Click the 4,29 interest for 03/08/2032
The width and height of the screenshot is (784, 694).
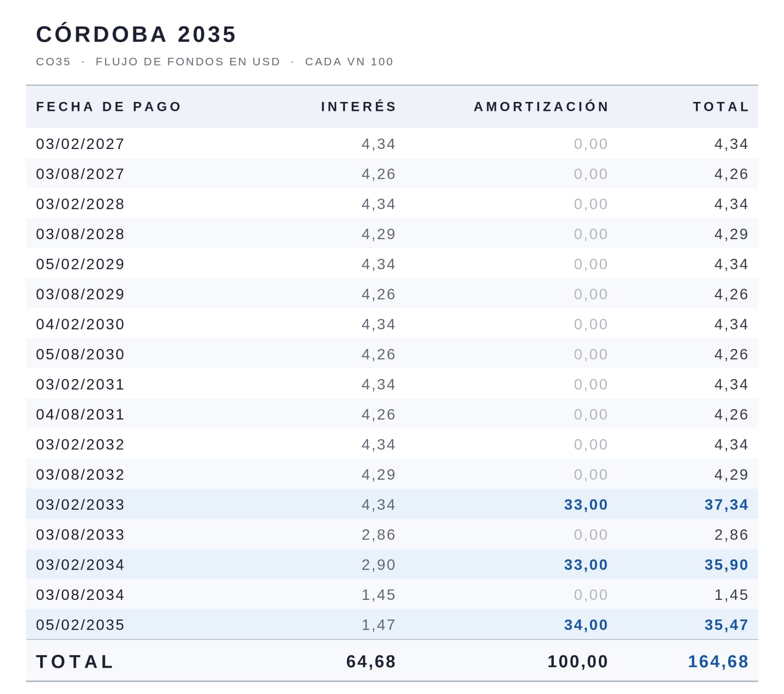tap(378, 474)
